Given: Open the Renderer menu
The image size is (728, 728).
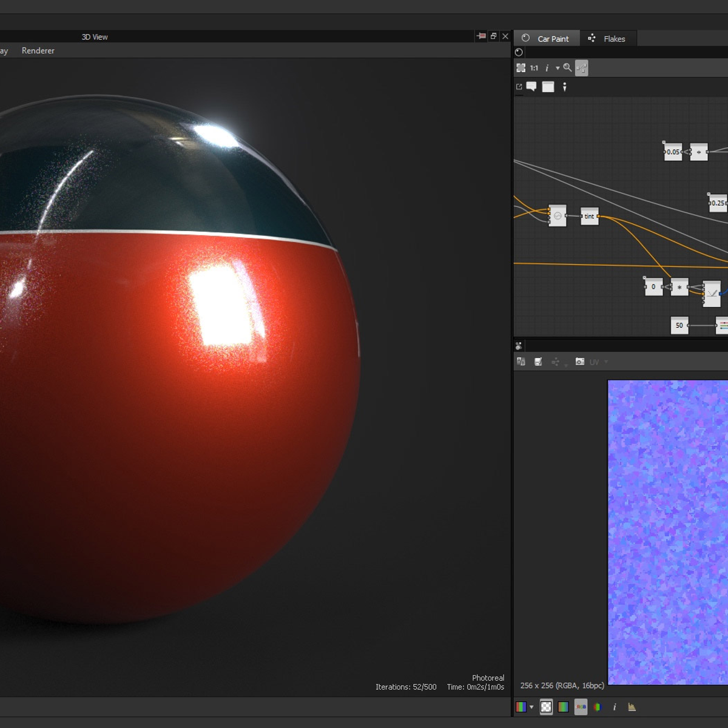Looking at the screenshot, I should click(38, 50).
